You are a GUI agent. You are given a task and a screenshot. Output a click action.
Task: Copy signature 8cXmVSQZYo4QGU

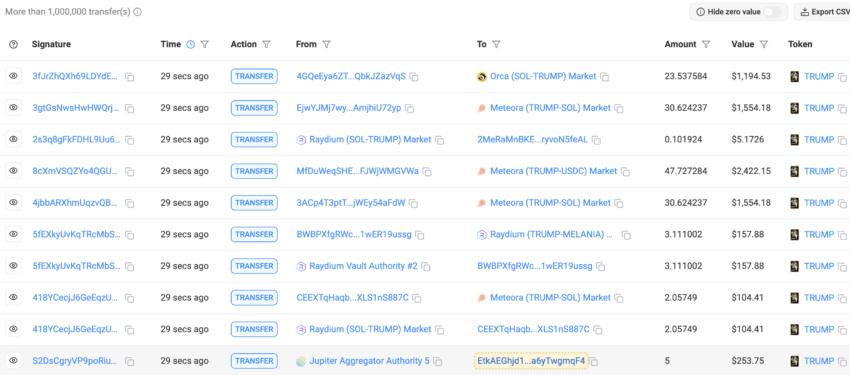click(130, 172)
